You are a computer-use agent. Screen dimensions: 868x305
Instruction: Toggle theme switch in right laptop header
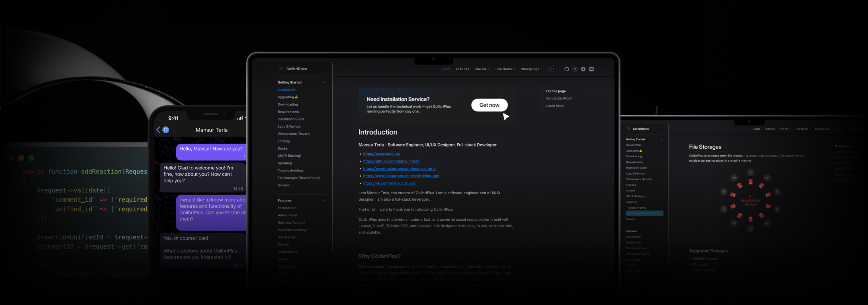coord(840,129)
